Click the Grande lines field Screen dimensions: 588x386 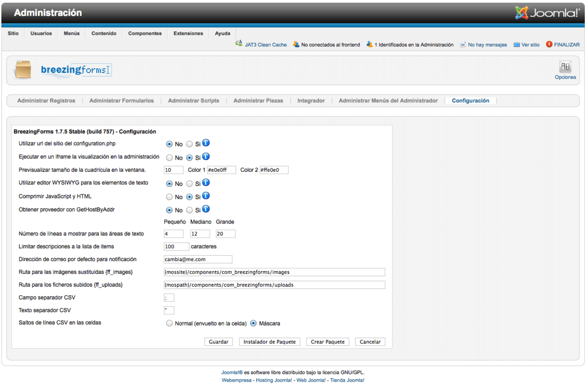click(226, 234)
